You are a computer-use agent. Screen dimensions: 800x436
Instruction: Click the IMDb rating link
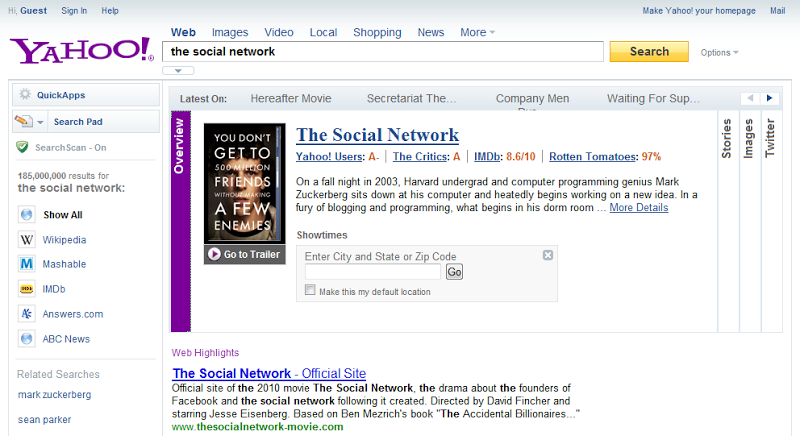(487, 157)
